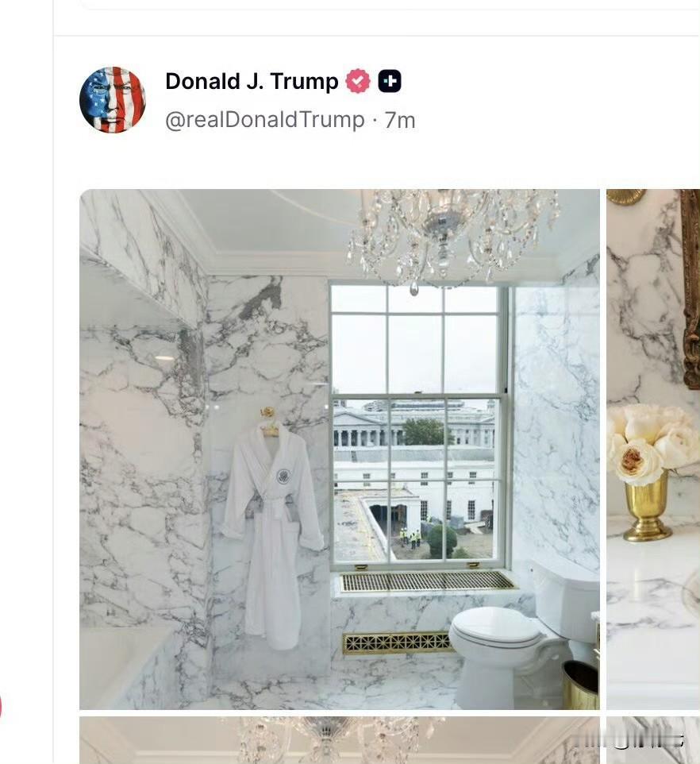The height and width of the screenshot is (764, 700).
Task: Click the workers in yellow vests outside
Action: coord(410,538)
